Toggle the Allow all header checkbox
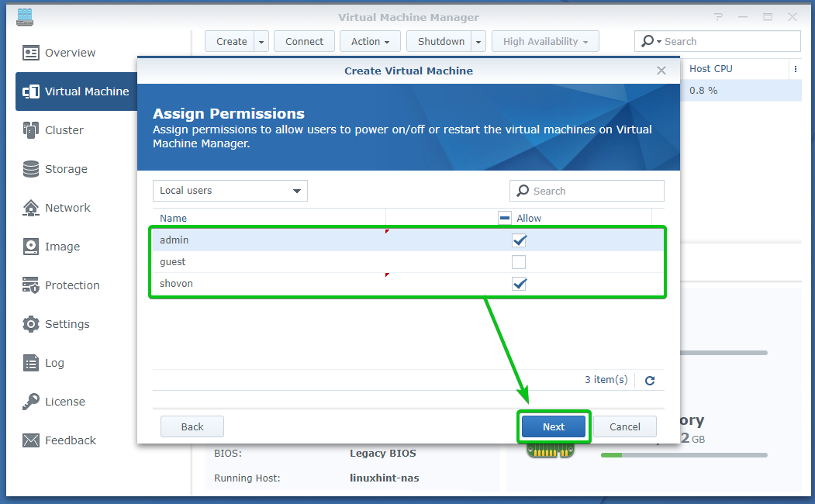 (504, 218)
